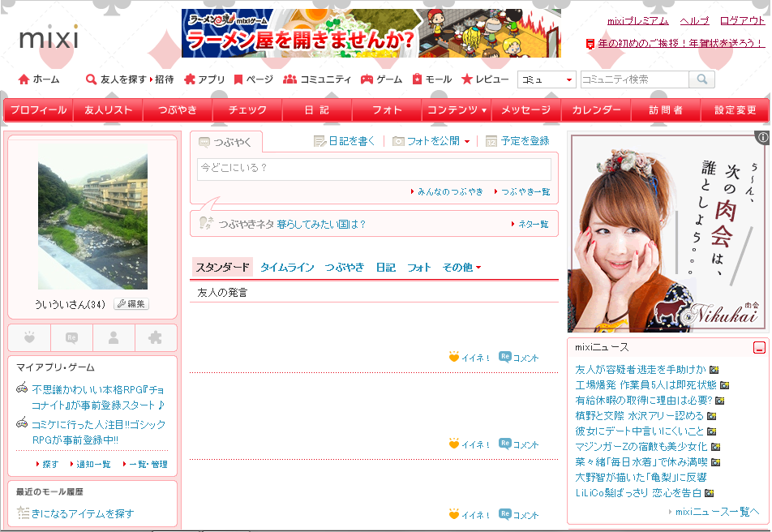The width and height of the screenshot is (772, 532).
Task: Click camera icon beside 工場爆発 news
Action: [x=724, y=385]
